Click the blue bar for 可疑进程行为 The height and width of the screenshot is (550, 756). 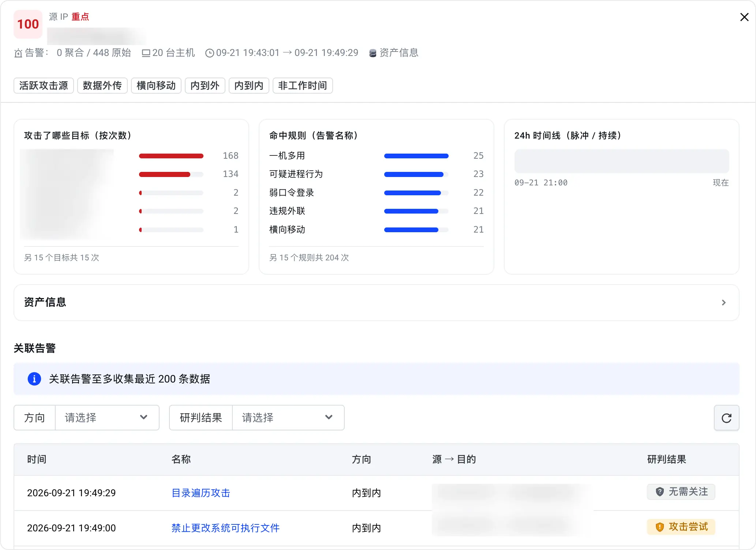(414, 174)
